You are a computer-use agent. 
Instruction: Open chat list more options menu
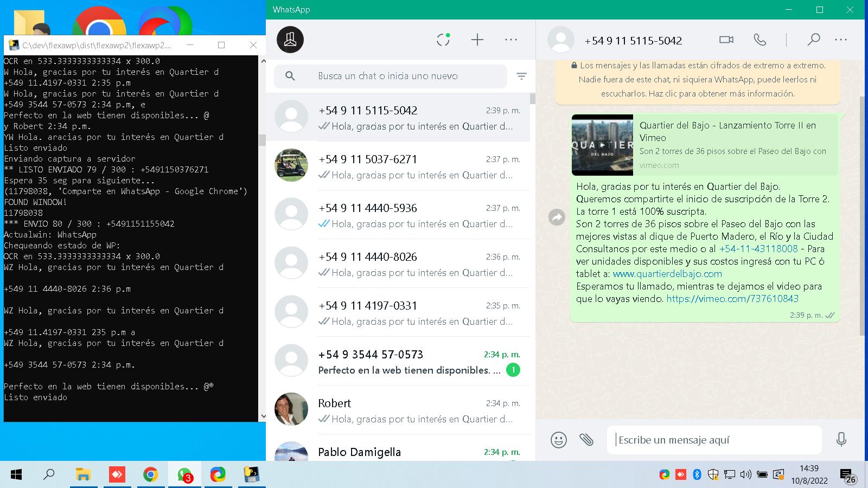click(511, 40)
